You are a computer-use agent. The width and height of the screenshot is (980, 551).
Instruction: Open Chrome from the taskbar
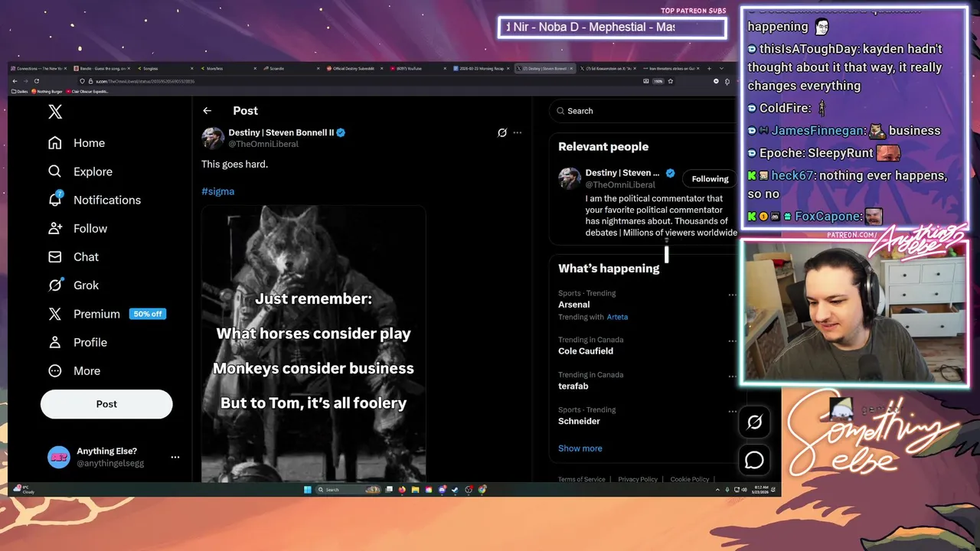click(482, 490)
